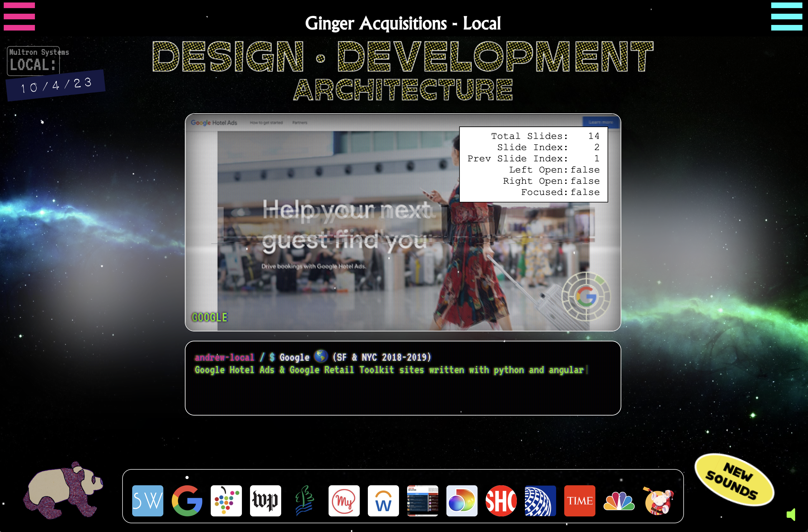The height and width of the screenshot is (532, 808).
Task: Select the Google G dock icon
Action: coord(187,501)
